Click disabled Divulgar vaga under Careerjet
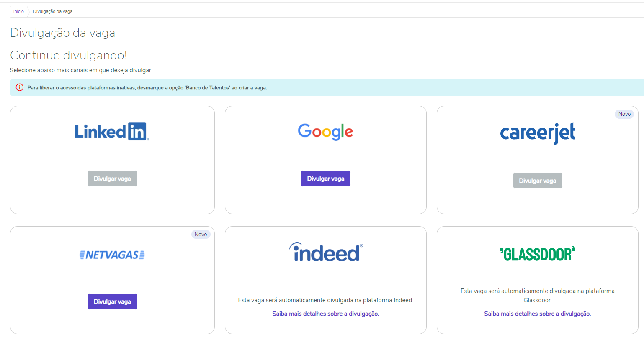Screen dimensions: 644x337 [537, 181]
